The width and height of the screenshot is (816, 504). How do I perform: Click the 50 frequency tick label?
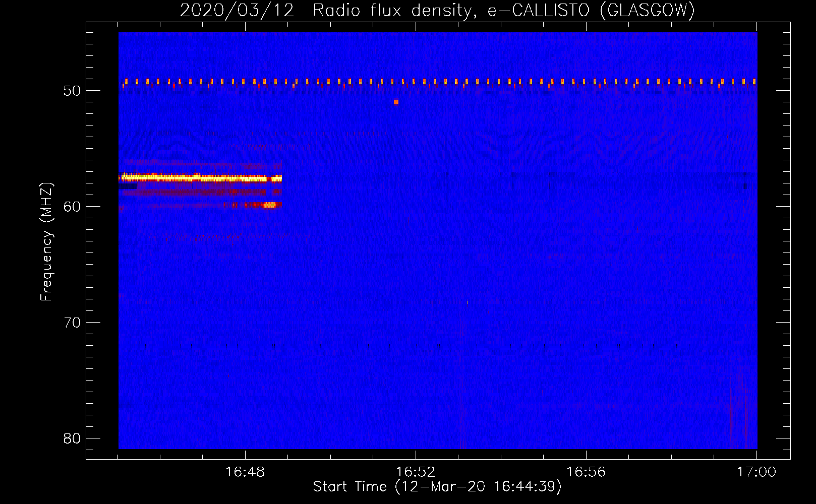(x=72, y=91)
